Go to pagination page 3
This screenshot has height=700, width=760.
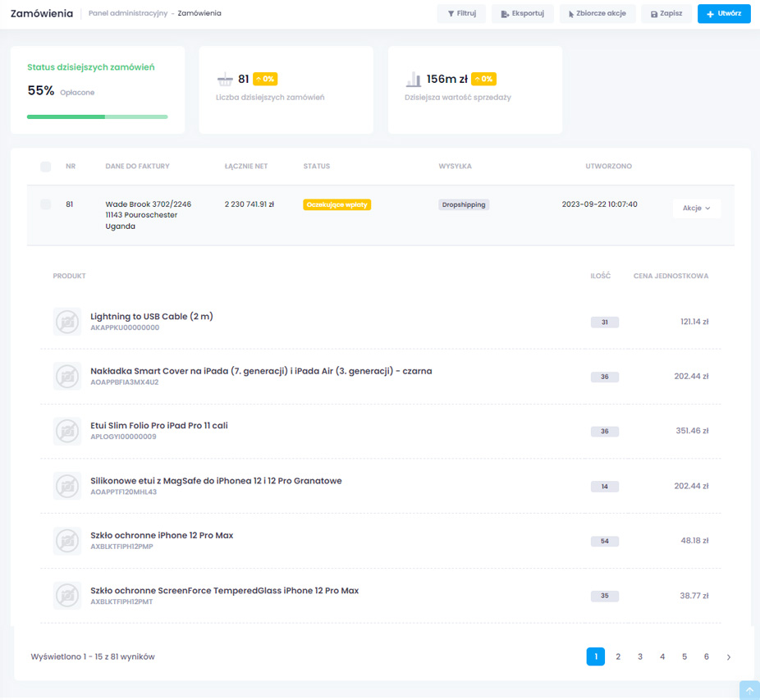point(640,657)
